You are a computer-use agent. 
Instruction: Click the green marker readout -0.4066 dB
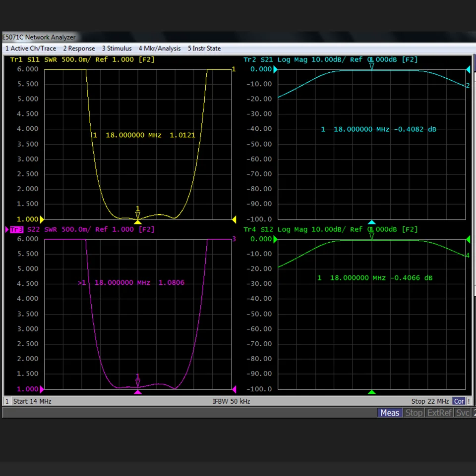pos(411,278)
